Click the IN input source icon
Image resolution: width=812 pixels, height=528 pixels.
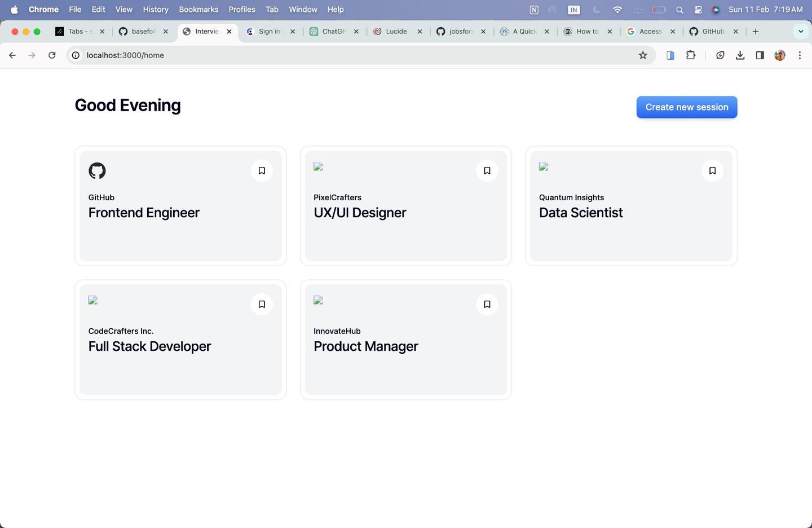573,10
